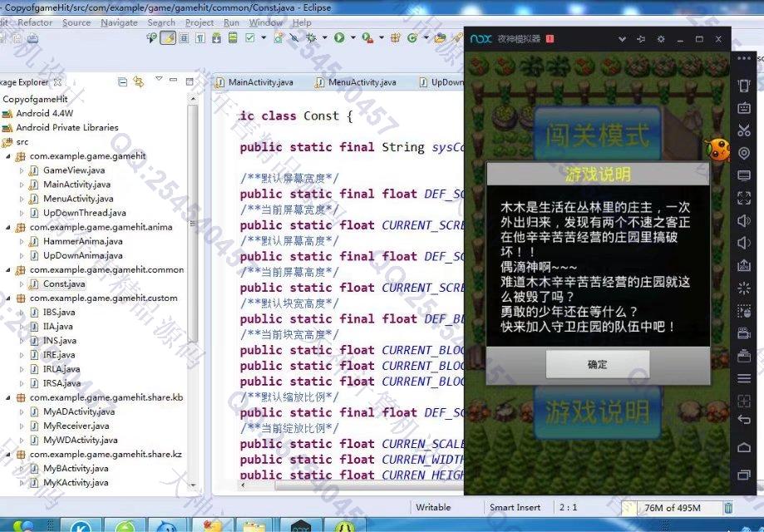Click the Debug bug icon in Eclipse toolbar
The width and height of the screenshot is (764, 532).
311,37
